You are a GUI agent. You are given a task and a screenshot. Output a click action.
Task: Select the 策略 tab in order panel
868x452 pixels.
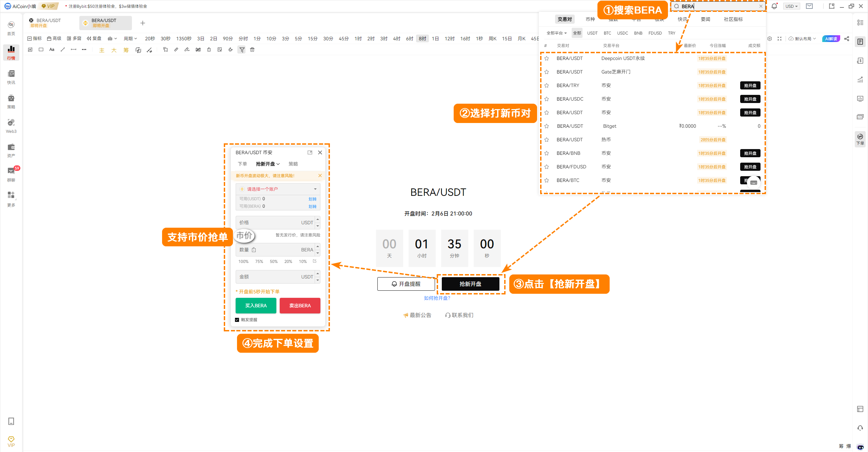point(293,164)
